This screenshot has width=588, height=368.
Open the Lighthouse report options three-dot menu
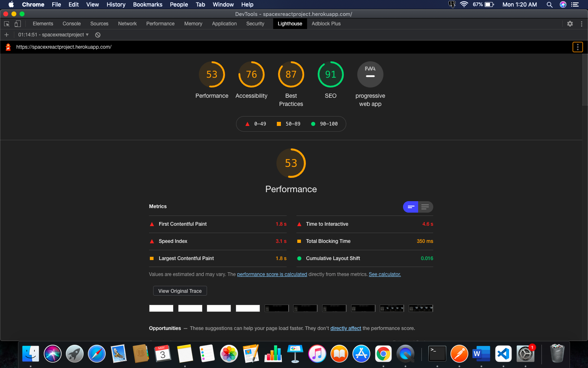pos(577,47)
